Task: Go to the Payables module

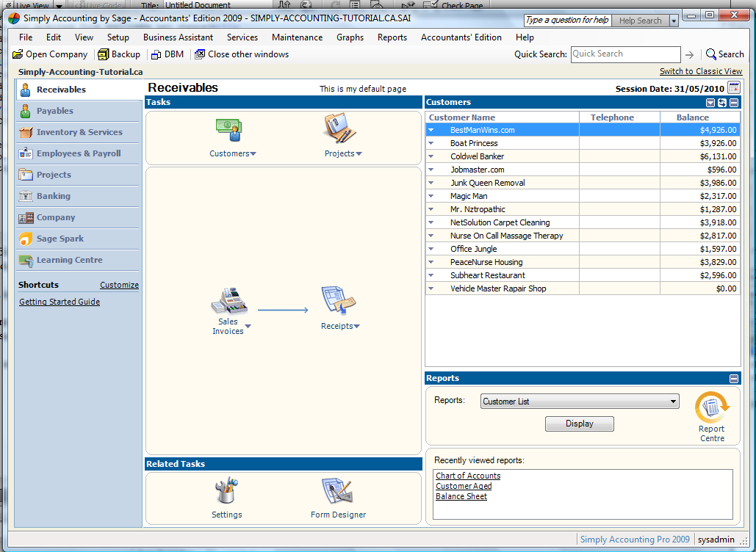Action: [78, 111]
